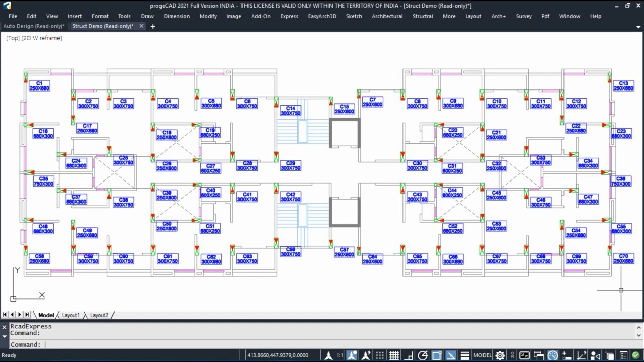Open the Structral menu
The width and height of the screenshot is (644, 362).
click(x=423, y=16)
